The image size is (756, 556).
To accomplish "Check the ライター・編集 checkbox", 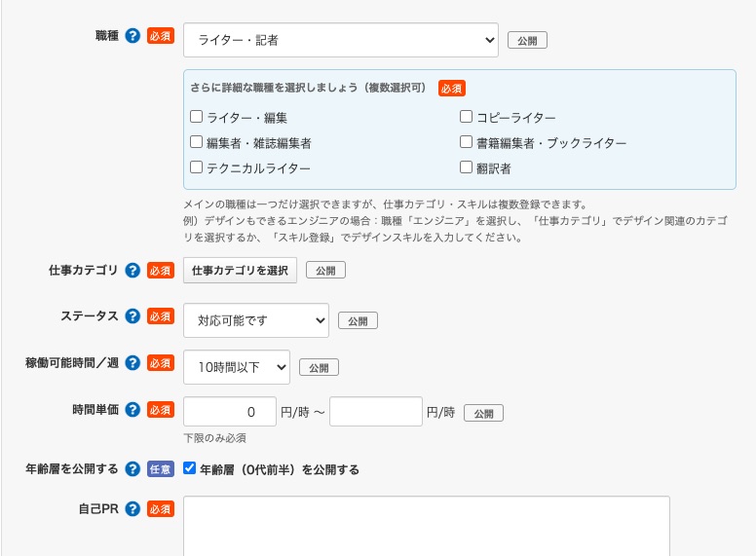I will (x=197, y=117).
